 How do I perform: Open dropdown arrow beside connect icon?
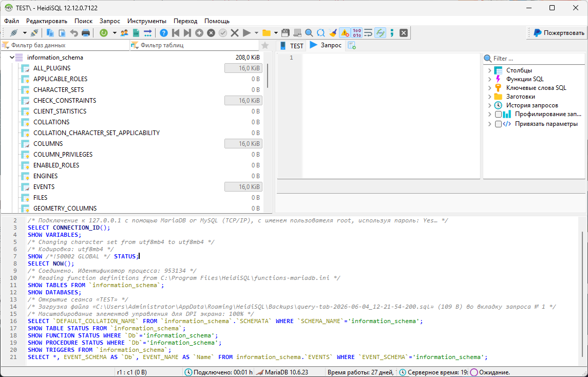point(25,33)
